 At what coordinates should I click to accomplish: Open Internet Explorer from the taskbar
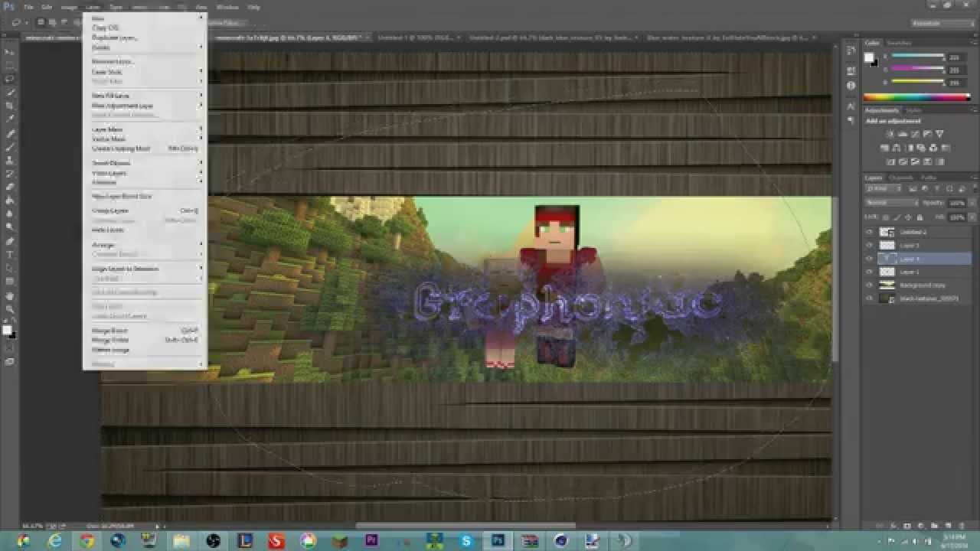[55, 540]
